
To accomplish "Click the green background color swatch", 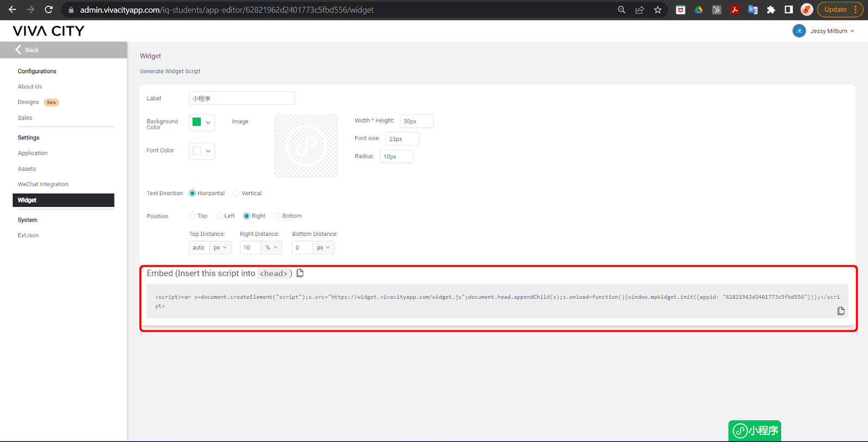I will pyautogui.click(x=197, y=122).
